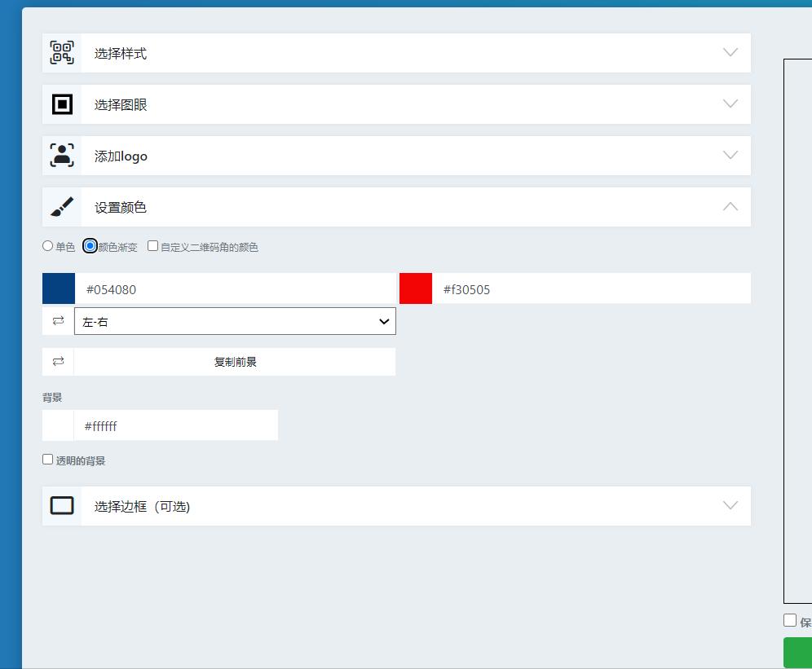This screenshot has height=669, width=812.
Task: Click the swap icon next to 复制前景
Action: click(x=57, y=361)
